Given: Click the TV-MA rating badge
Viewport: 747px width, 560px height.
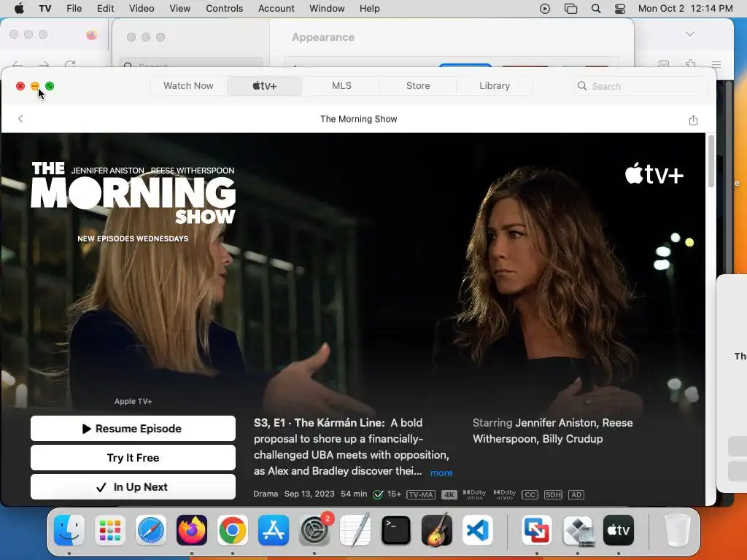Looking at the screenshot, I should tap(421, 495).
